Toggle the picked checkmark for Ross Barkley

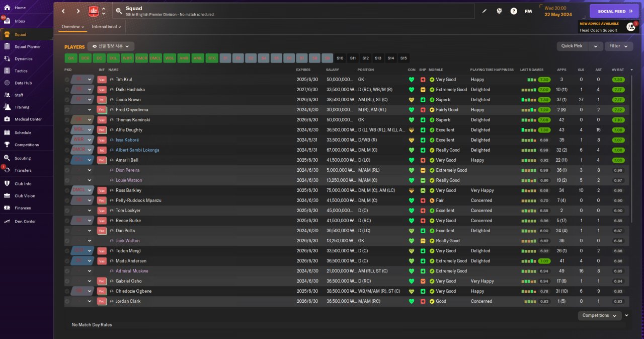[67, 190]
